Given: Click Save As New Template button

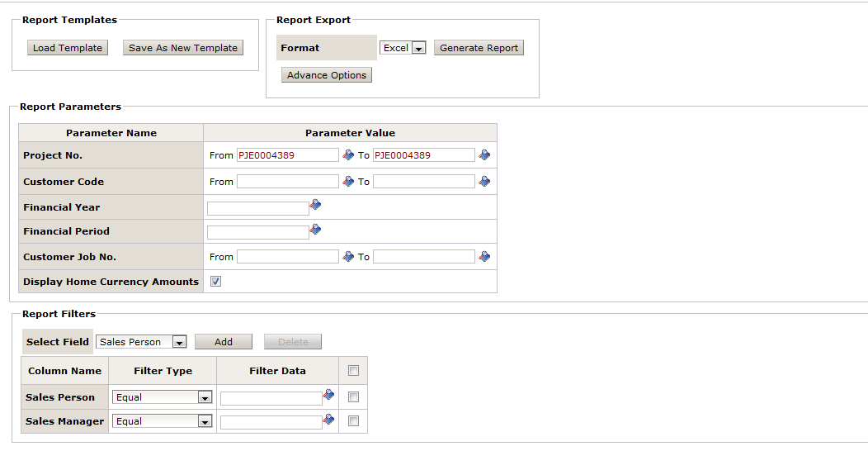Looking at the screenshot, I should click(x=183, y=48).
